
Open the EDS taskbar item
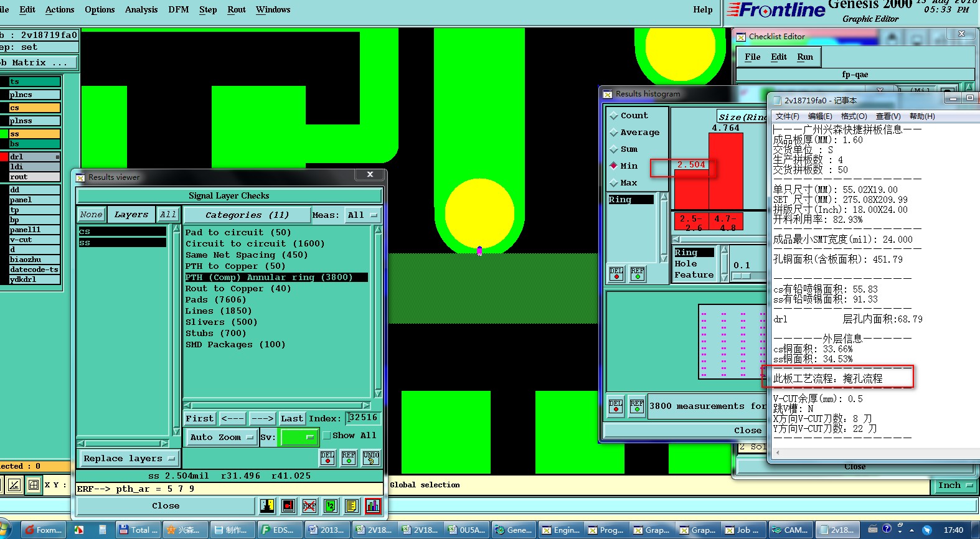[x=279, y=530]
